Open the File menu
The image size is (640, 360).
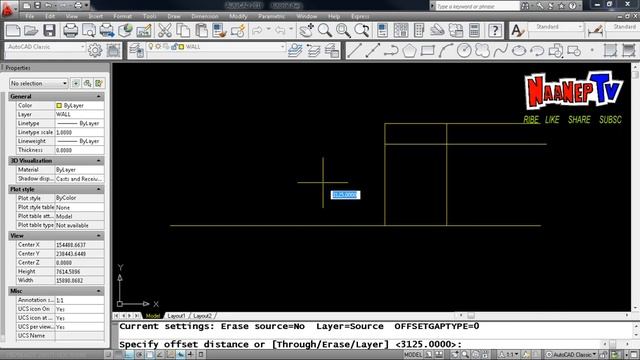30,16
